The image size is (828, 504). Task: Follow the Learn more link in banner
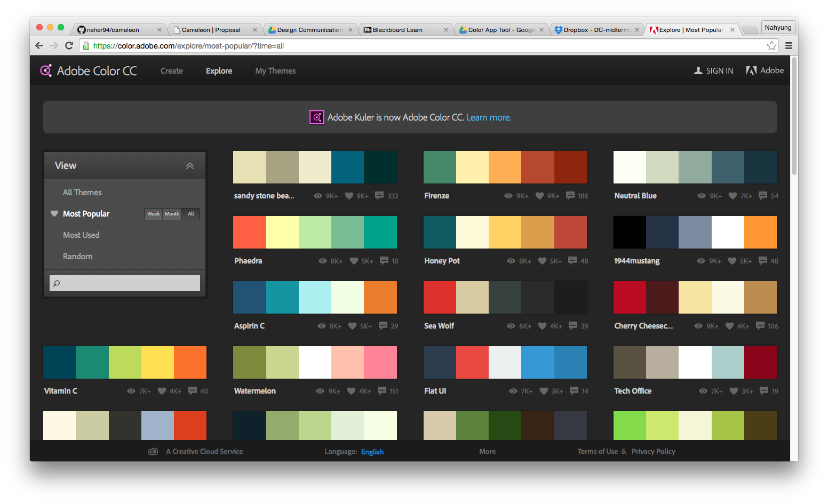[x=489, y=117]
